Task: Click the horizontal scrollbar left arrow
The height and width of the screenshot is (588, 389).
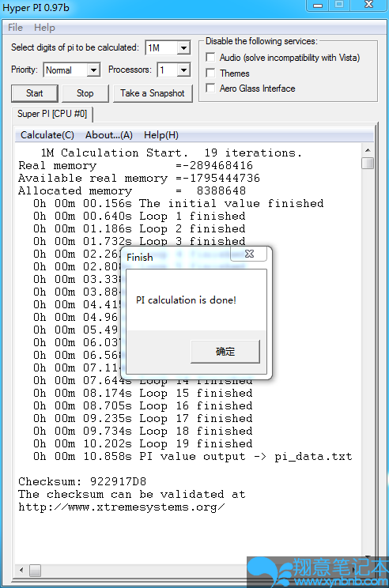Action: [x=21, y=571]
